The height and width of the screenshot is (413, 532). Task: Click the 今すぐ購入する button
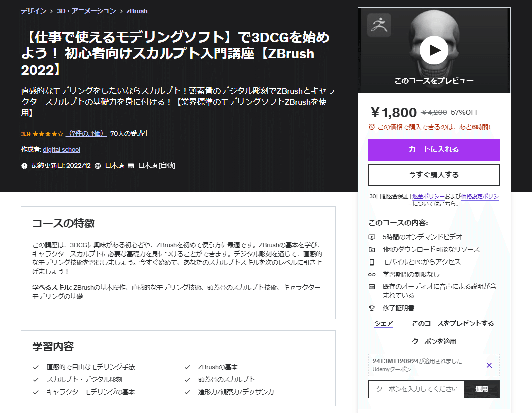434,175
